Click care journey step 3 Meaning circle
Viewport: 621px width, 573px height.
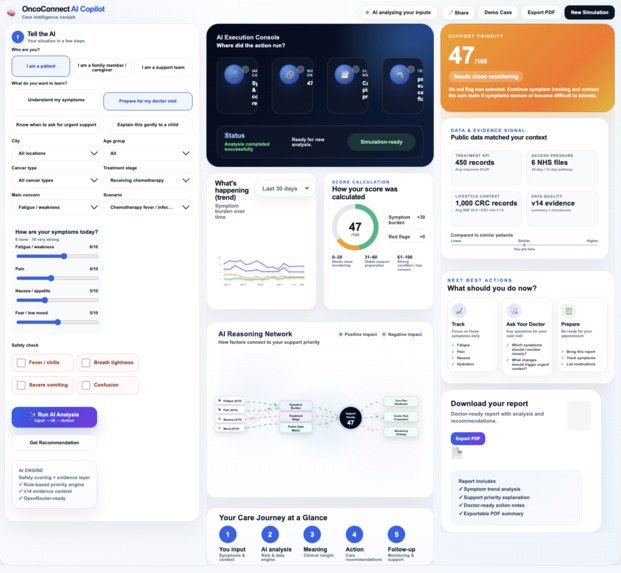pos(312,534)
